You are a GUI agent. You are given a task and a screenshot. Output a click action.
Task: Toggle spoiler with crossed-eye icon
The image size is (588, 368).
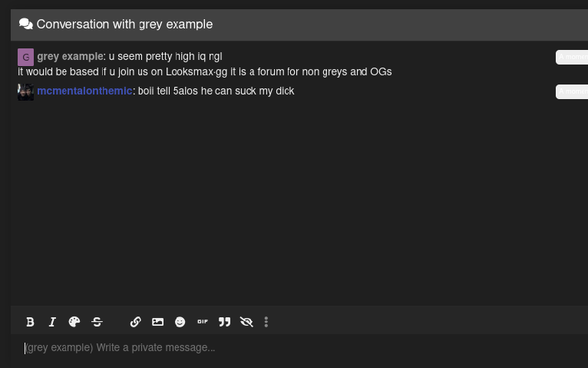coord(246,322)
